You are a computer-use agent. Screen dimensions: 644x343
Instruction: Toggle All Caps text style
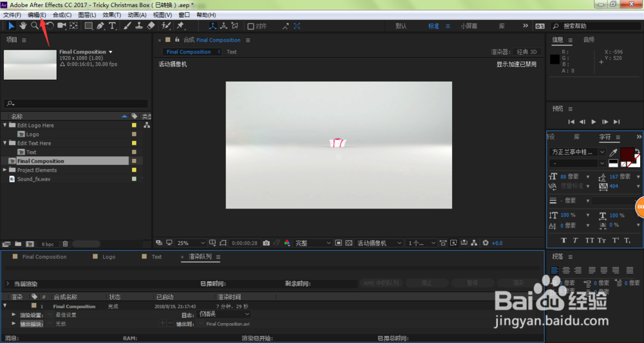click(x=589, y=241)
